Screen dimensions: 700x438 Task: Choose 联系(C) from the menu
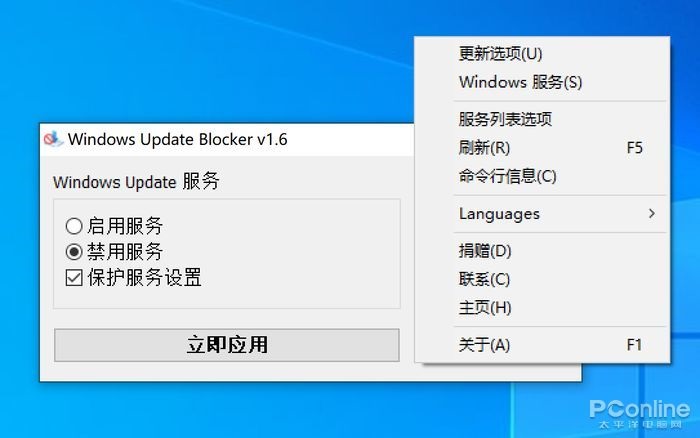pyautogui.click(x=542, y=279)
